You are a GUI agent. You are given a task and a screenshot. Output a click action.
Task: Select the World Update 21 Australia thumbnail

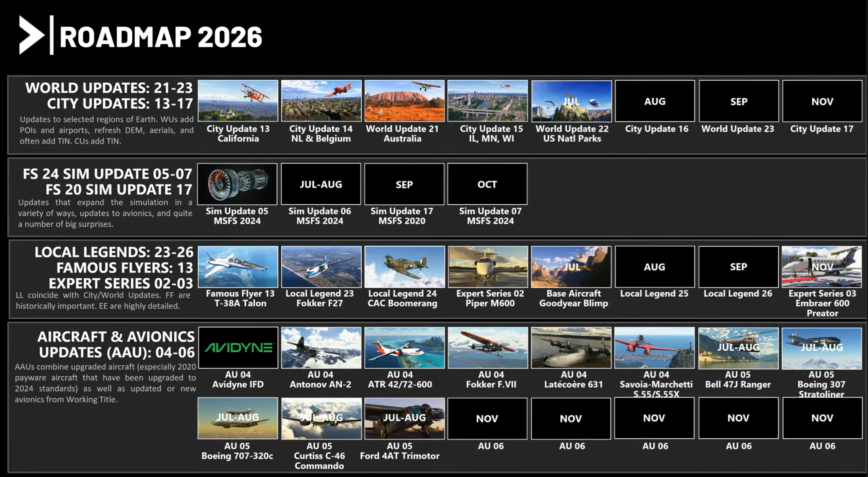click(x=405, y=101)
